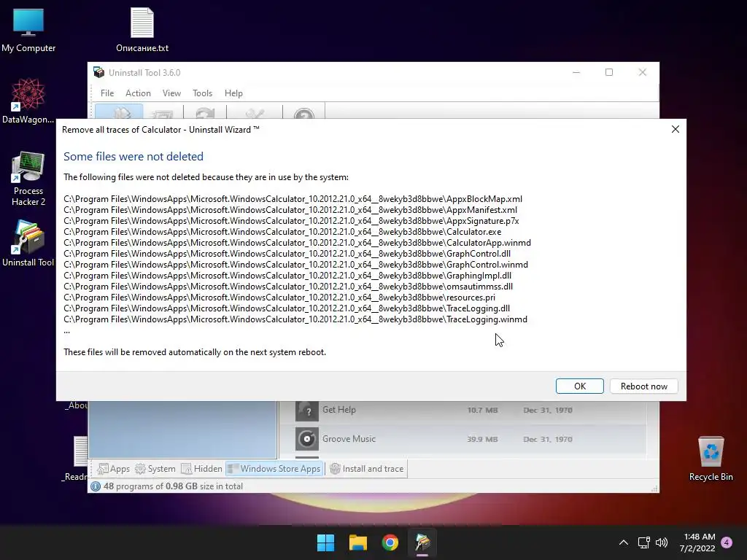
Task: Open the Install and trace tab
Action: coord(367,469)
